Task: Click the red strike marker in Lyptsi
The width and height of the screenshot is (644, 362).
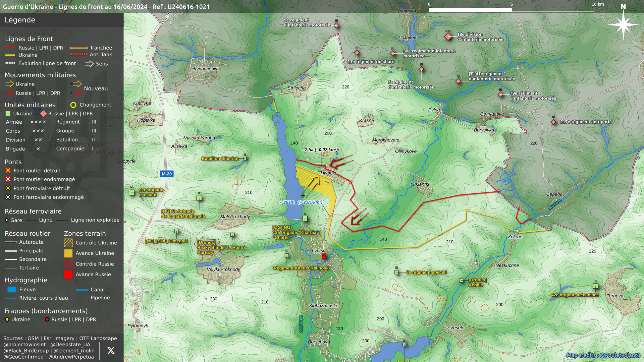Action: click(x=324, y=256)
